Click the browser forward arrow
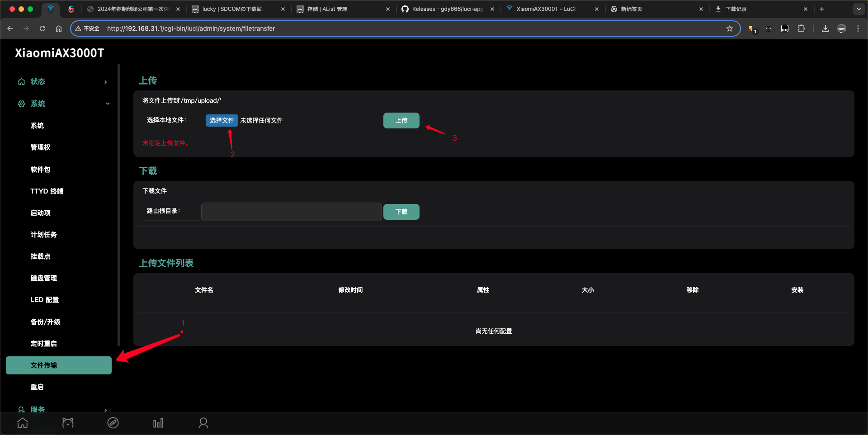 (26, 28)
